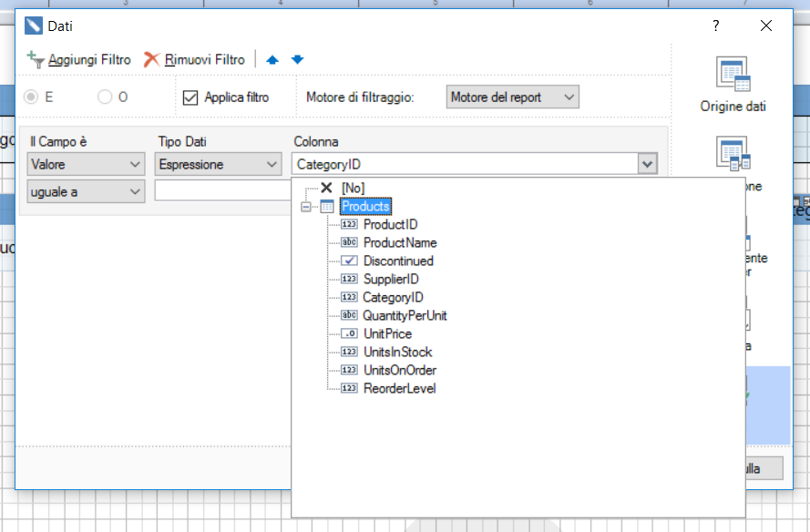
Task: Choose ProductID column
Action: pos(391,224)
